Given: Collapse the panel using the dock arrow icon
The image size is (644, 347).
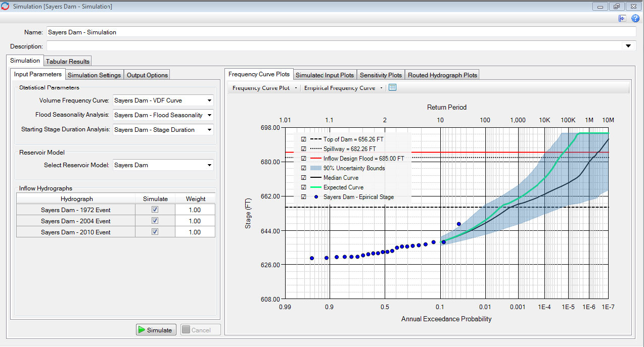Looking at the screenshot, I should 622,18.
